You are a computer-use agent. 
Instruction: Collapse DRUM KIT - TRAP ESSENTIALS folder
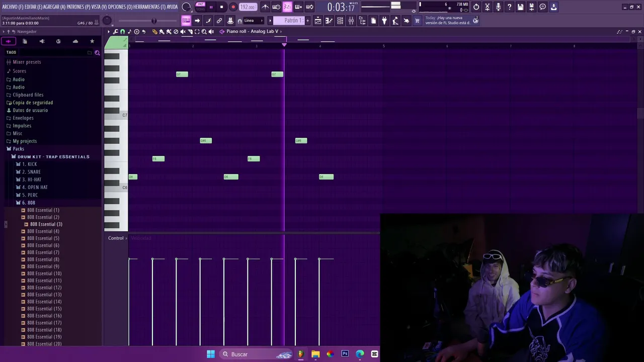(x=53, y=157)
